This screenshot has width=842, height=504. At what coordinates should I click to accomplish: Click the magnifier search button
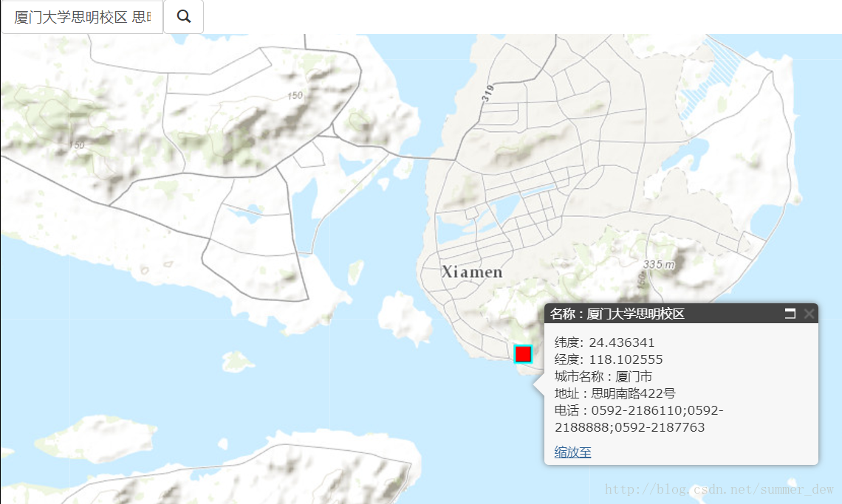[184, 17]
